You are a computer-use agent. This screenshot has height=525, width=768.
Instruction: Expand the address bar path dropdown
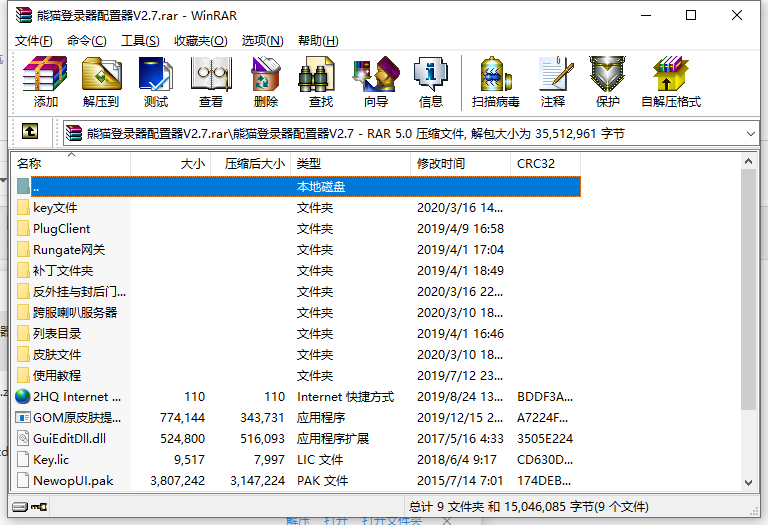750,133
